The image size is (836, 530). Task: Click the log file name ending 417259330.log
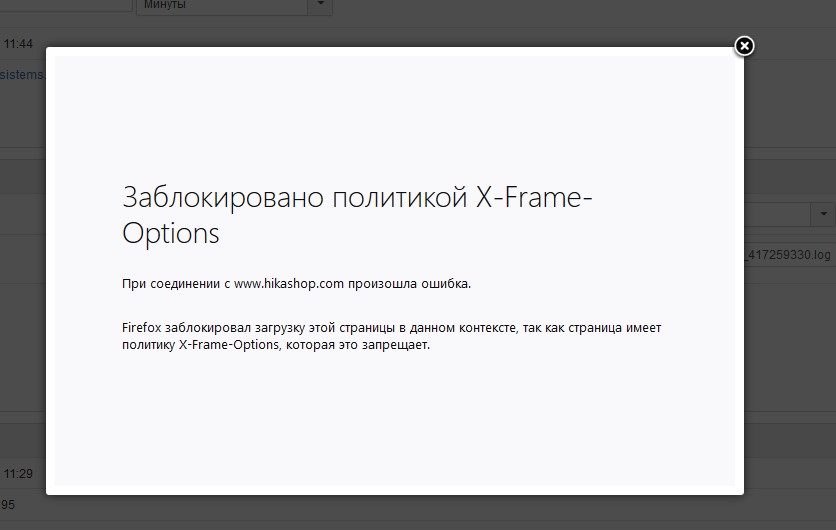coord(787,255)
